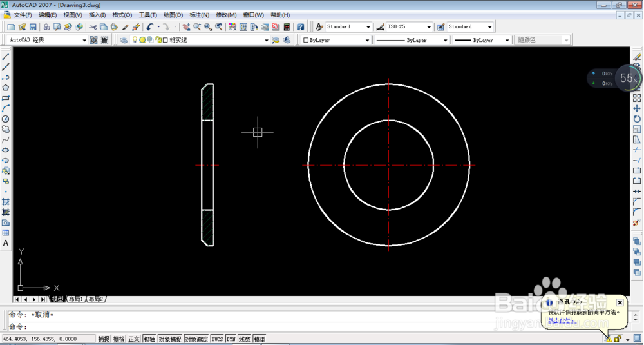The width and height of the screenshot is (644, 345).
Task: Select the Chamfer modify tool
Action: [637, 201]
